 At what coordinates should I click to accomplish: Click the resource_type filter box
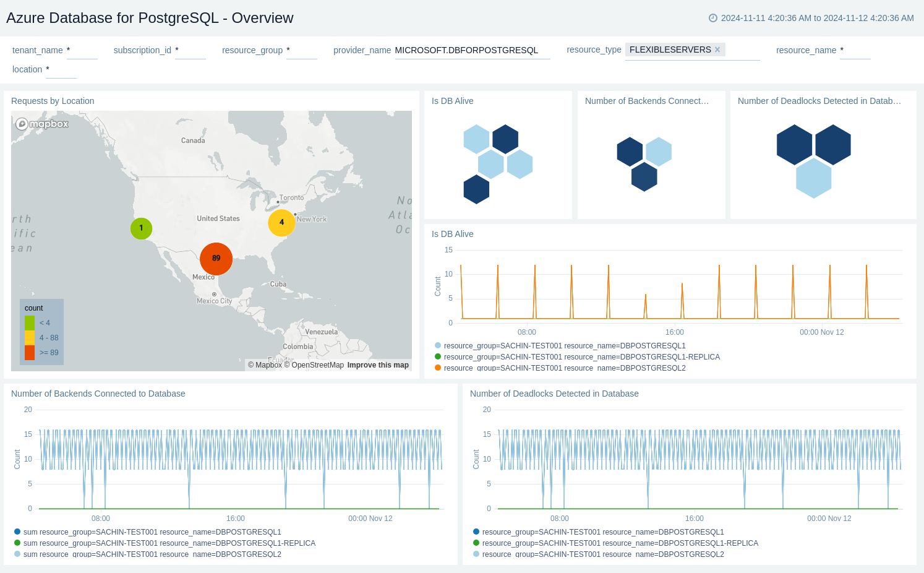(693, 50)
